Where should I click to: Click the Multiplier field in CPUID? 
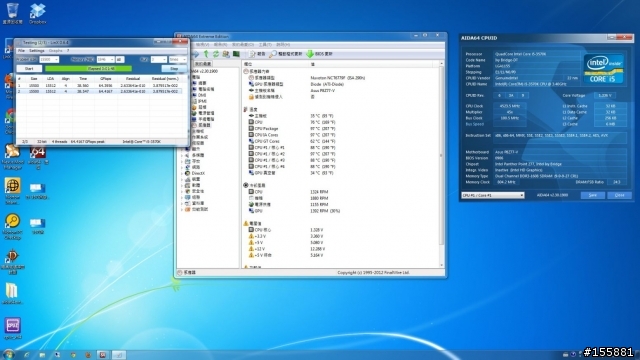(510, 112)
